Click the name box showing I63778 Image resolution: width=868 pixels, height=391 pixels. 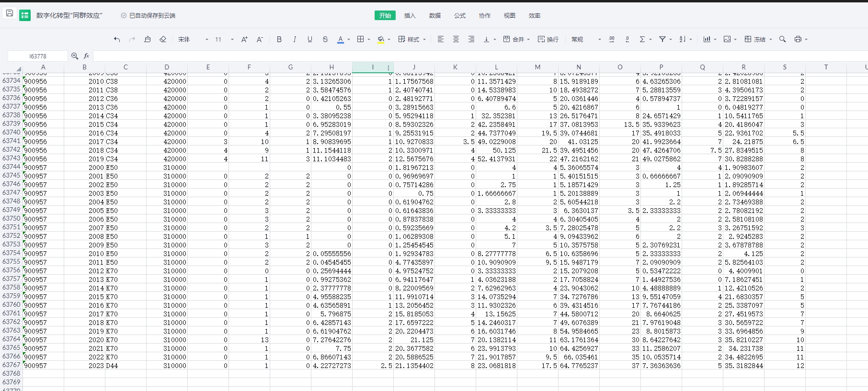tap(38, 56)
